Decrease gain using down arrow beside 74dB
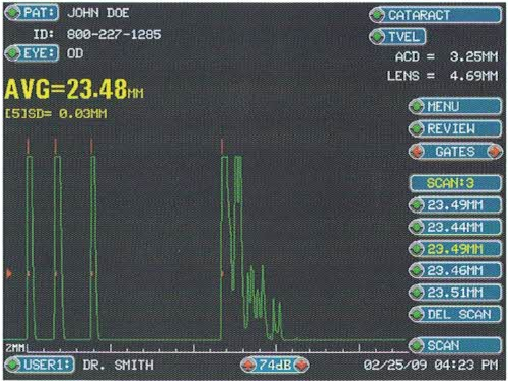This screenshot has height=381, width=508. point(302,365)
